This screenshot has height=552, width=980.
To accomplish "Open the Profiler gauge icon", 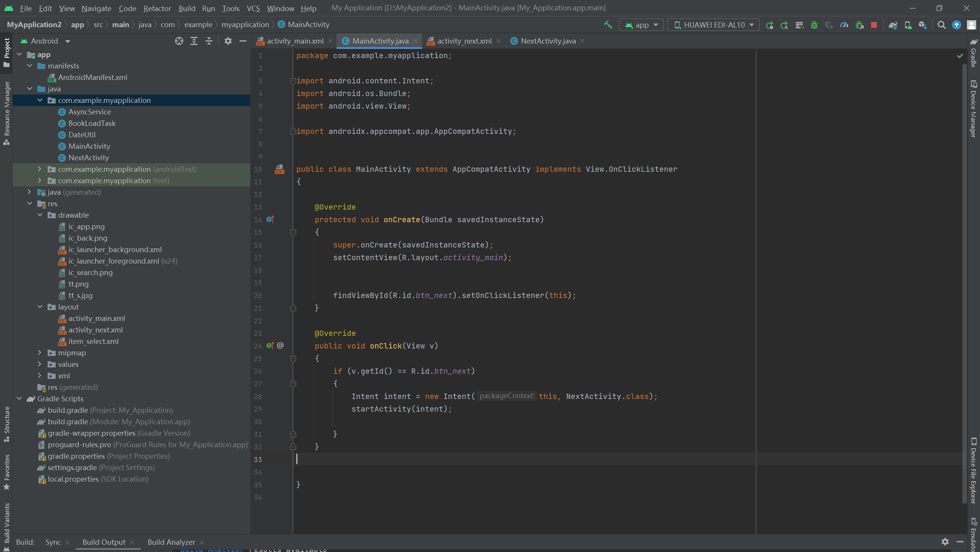I will [x=844, y=25].
